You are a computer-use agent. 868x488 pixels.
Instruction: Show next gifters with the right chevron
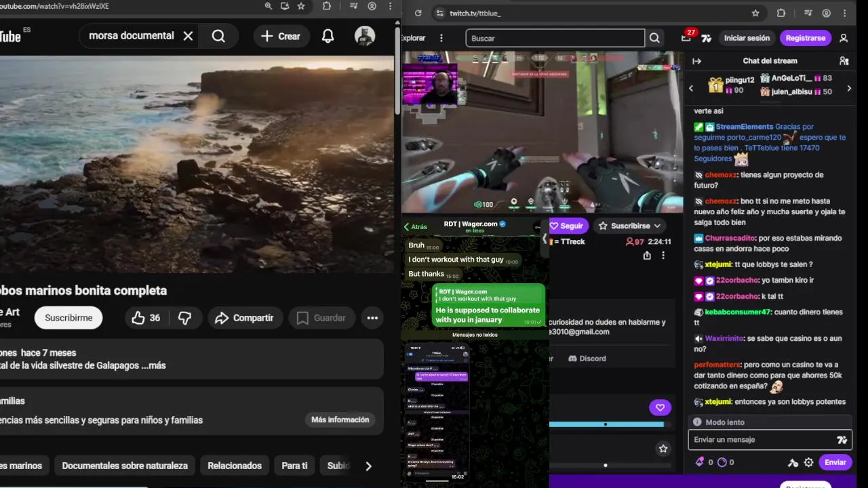pos(849,88)
